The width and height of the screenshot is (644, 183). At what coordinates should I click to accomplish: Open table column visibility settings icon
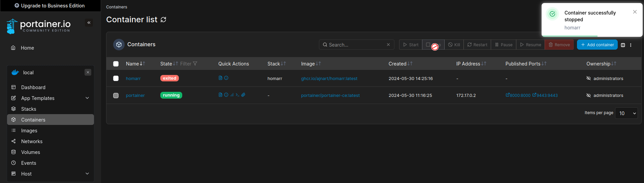(x=623, y=45)
